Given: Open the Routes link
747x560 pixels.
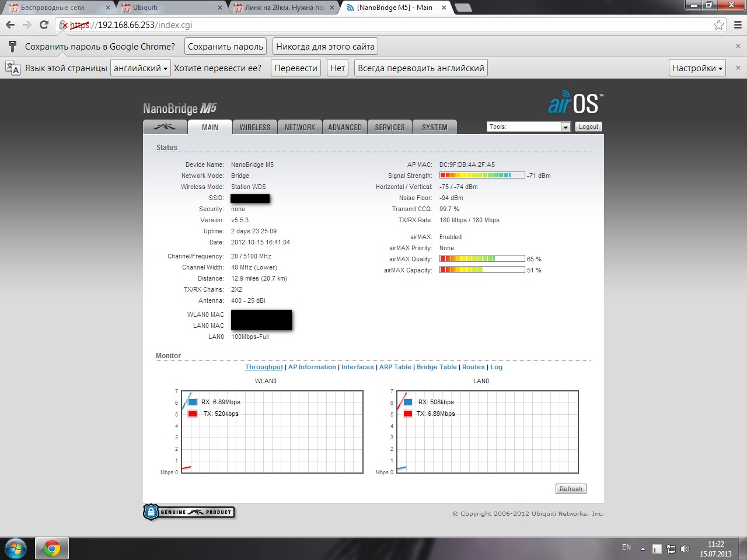Looking at the screenshot, I should 473,367.
